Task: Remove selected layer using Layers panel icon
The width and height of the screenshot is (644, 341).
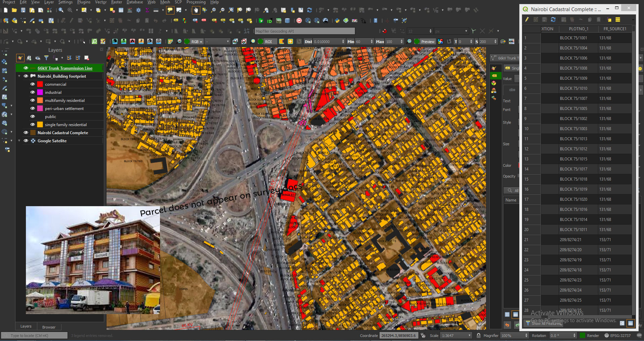Action: click(x=86, y=58)
